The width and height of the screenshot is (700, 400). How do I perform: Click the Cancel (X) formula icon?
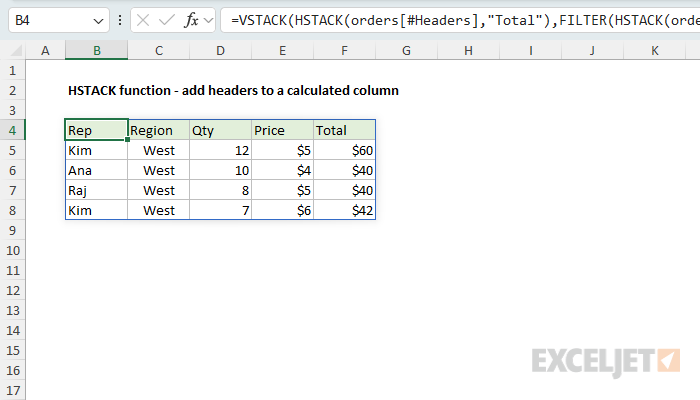tap(143, 20)
